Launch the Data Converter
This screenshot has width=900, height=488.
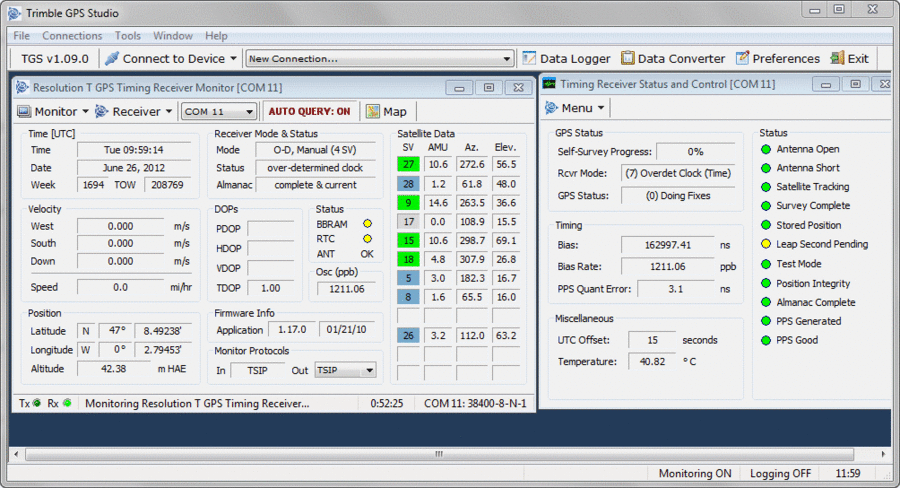(673, 59)
